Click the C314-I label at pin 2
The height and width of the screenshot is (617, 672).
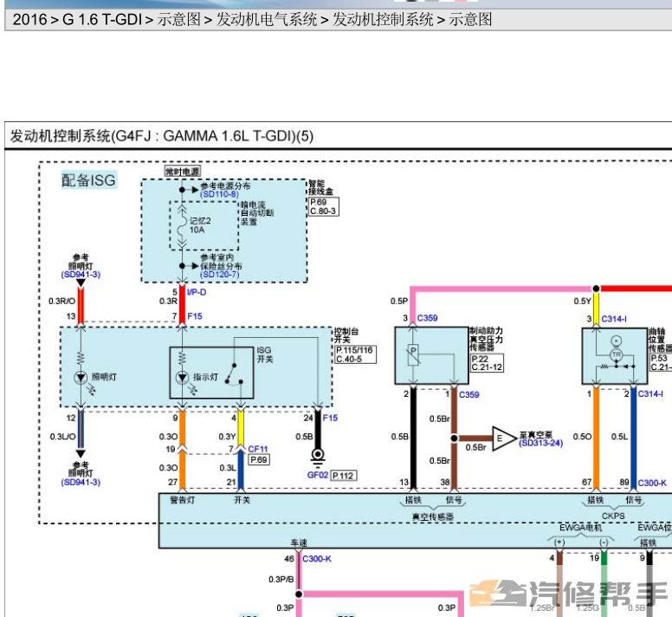[650, 393]
